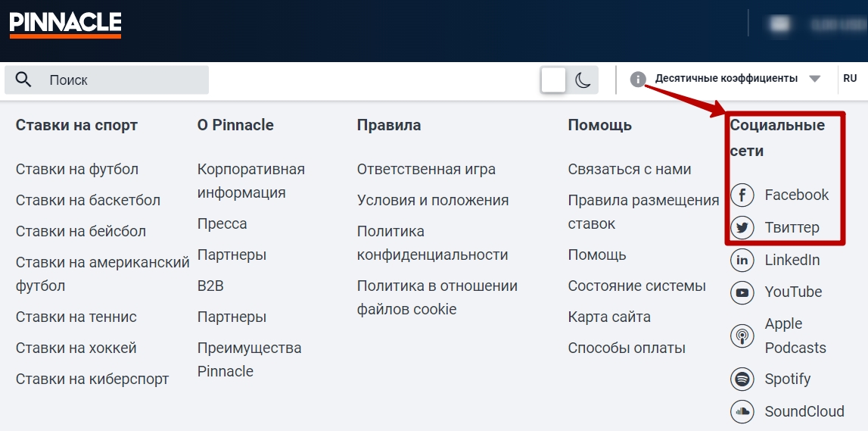Follow the SoundCloud text link
The width and height of the screenshot is (868, 431).
pyautogui.click(x=804, y=411)
